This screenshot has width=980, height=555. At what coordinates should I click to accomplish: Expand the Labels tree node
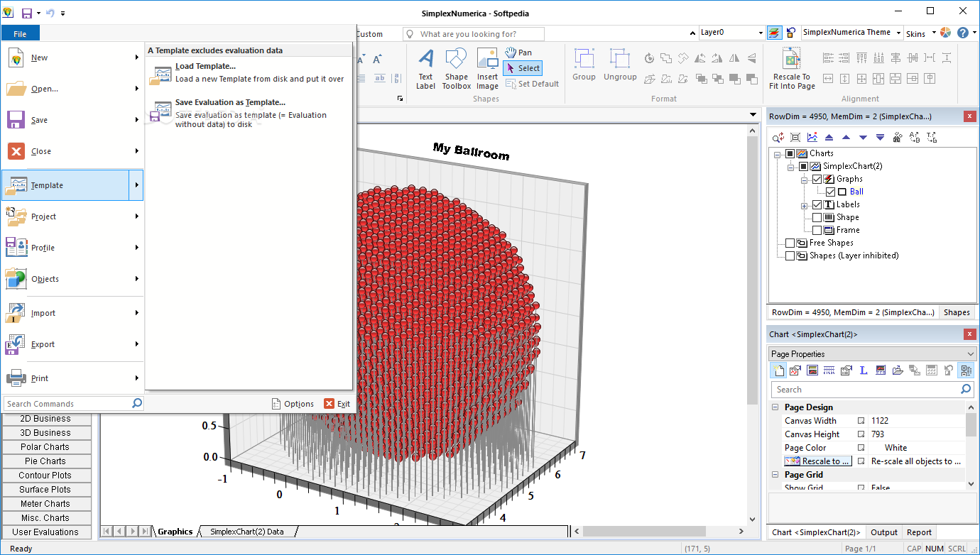coord(805,205)
